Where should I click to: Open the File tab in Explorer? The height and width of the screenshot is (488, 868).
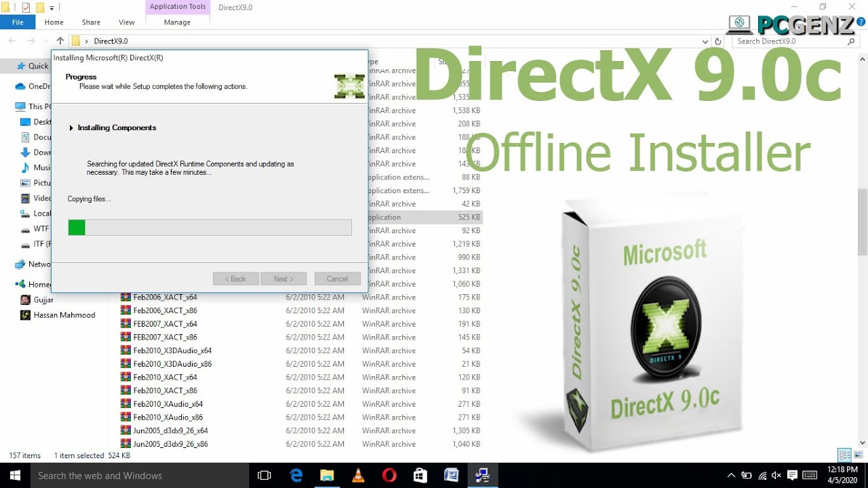18,22
